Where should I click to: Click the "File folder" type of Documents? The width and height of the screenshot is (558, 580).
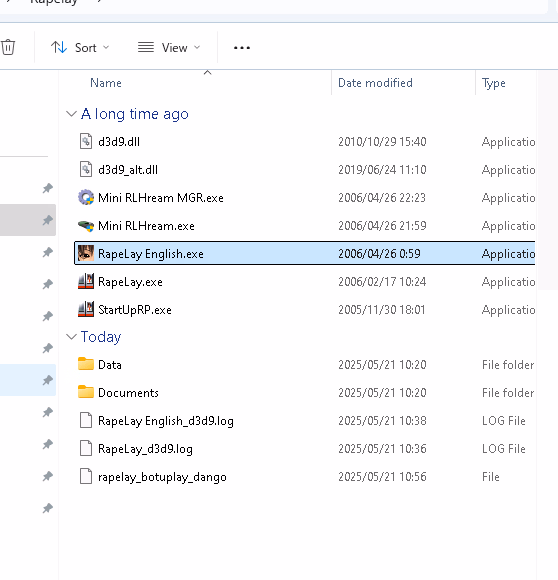tap(508, 393)
